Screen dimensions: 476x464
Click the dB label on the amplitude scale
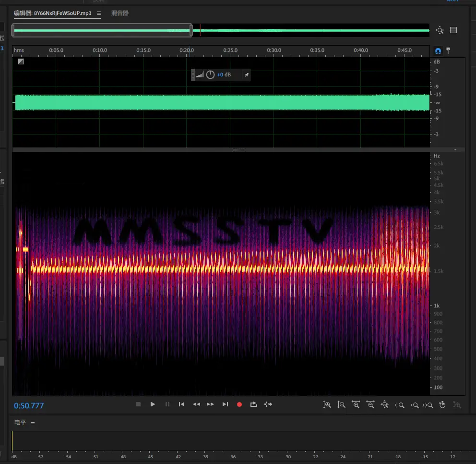click(437, 61)
